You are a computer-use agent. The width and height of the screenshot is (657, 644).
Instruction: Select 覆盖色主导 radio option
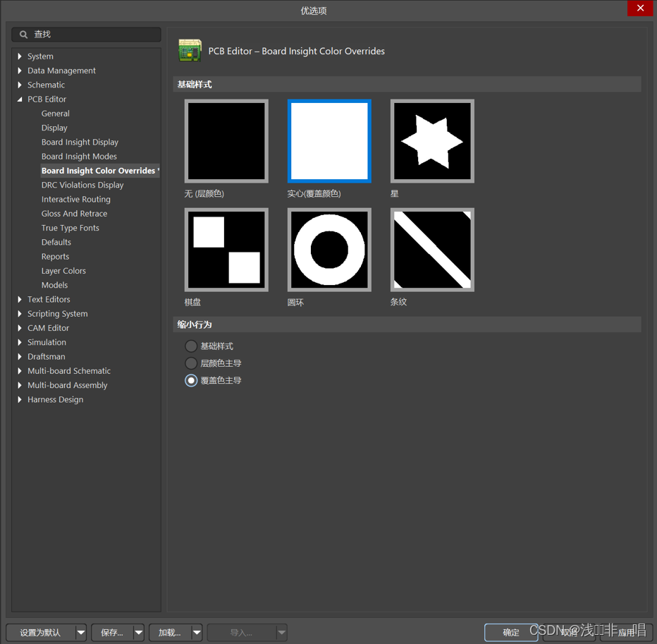tap(191, 380)
